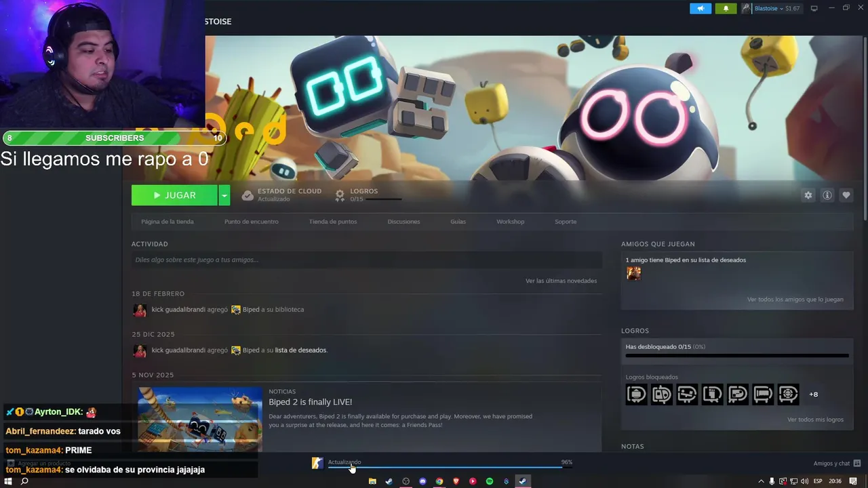Open the Biped 2 news thumbnail
This screenshot has height=488, width=868.
pos(200,419)
